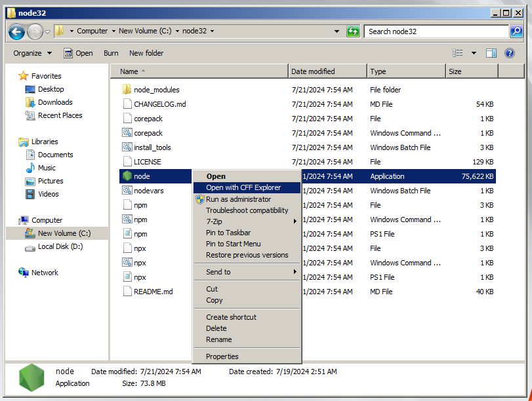Choose Pin to Start Menu
Viewport: 532px width, 401px height.
pyautogui.click(x=247, y=244)
